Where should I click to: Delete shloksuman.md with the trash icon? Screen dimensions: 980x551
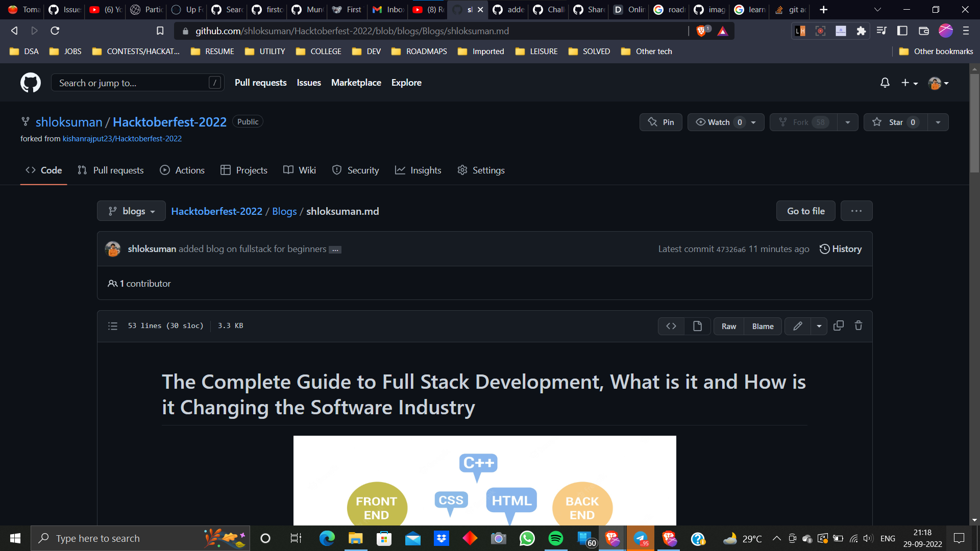click(858, 325)
